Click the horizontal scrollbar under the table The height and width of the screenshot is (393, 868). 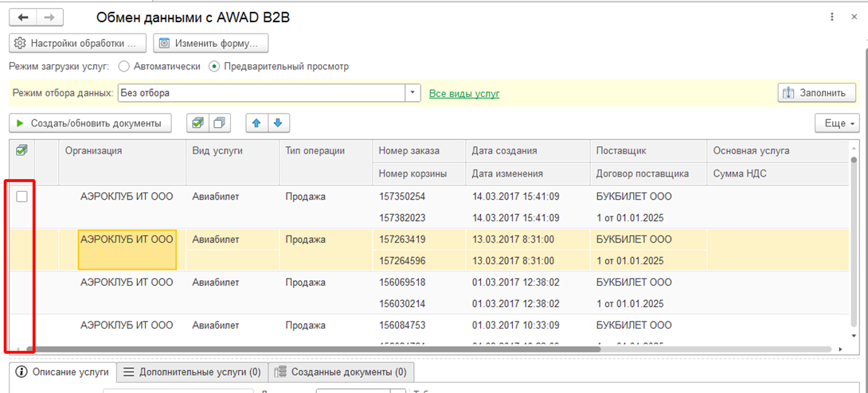tap(319, 349)
